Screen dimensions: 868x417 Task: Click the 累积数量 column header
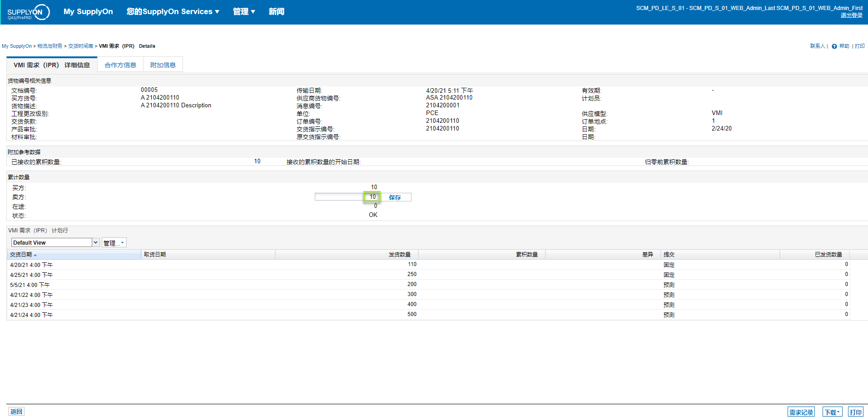(482, 255)
